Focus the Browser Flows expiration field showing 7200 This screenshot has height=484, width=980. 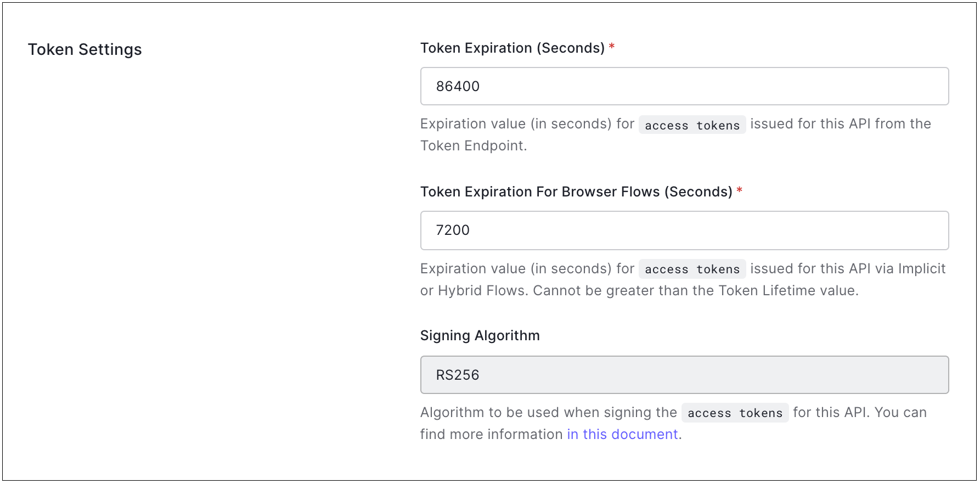684,230
